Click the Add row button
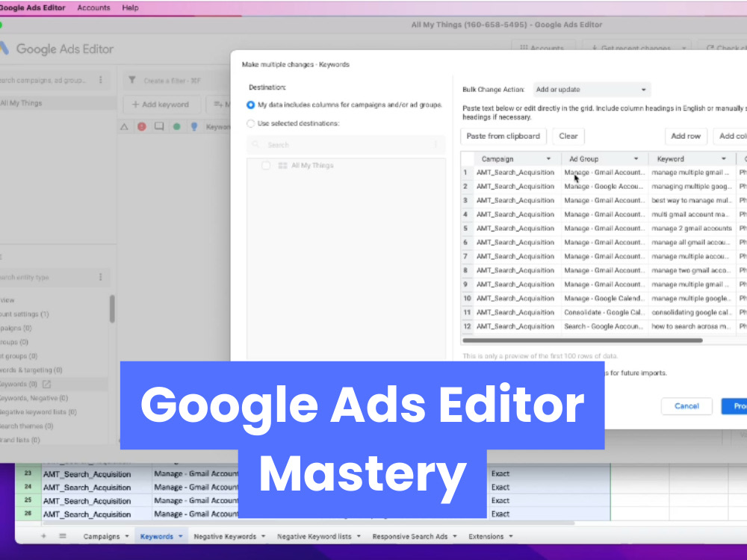The width and height of the screenshot is (747, 560). [686, 136]
